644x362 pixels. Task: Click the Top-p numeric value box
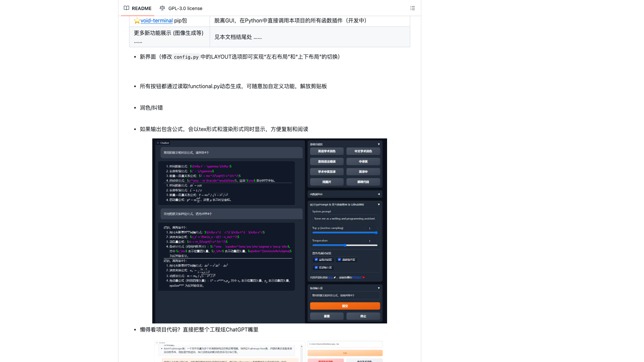(x=371, y=228)
